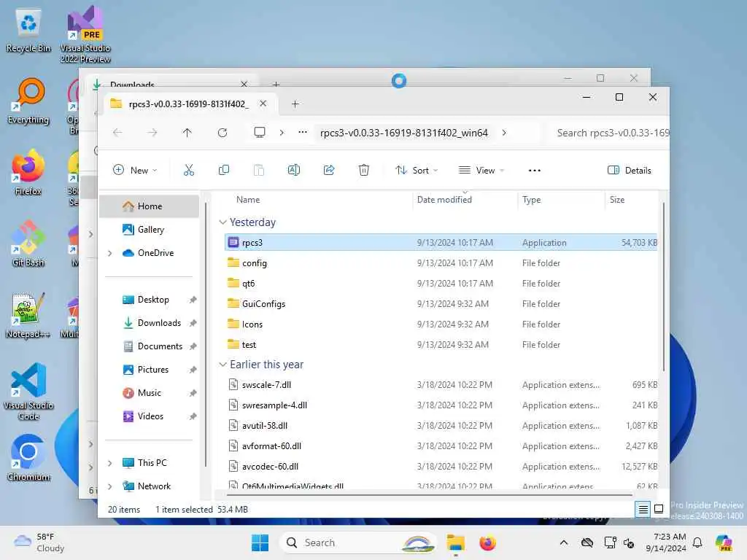The width and height of the screenshot is (747, 560).
Task: Select the rpcs3 application file
Action: point(441,242)
